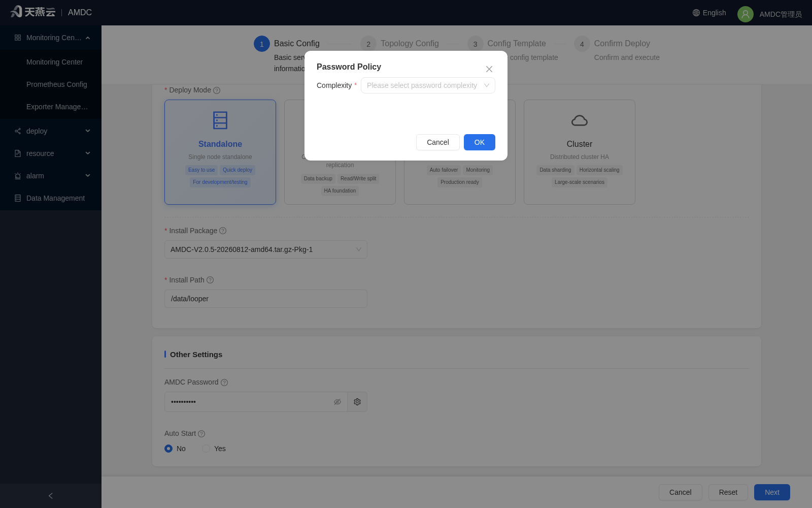Collapse the sidebar with the arrow
Viewport: 812px width, 508px height.
(51, 496)
